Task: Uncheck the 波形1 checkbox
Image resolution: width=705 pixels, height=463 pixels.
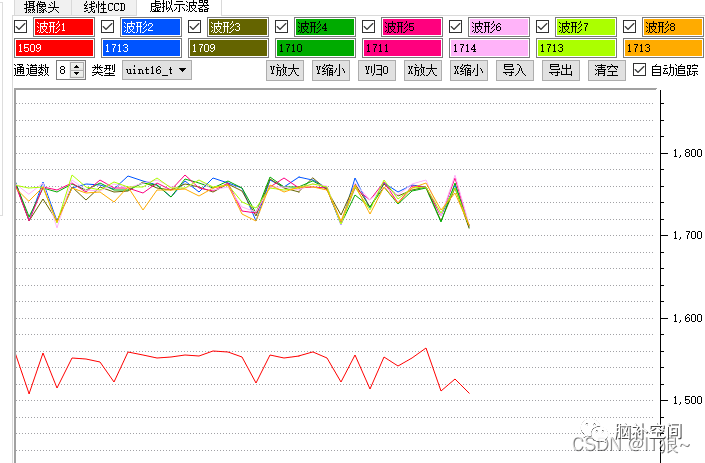Action: [x=21, y=27]
